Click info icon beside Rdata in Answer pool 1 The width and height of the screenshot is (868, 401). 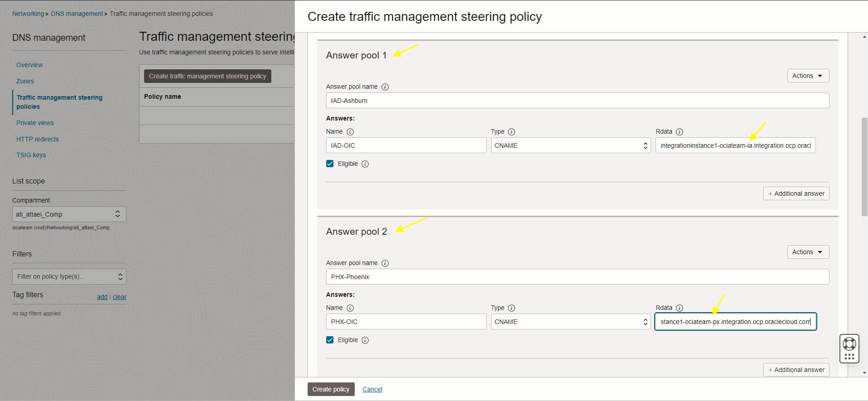[680, 132]
